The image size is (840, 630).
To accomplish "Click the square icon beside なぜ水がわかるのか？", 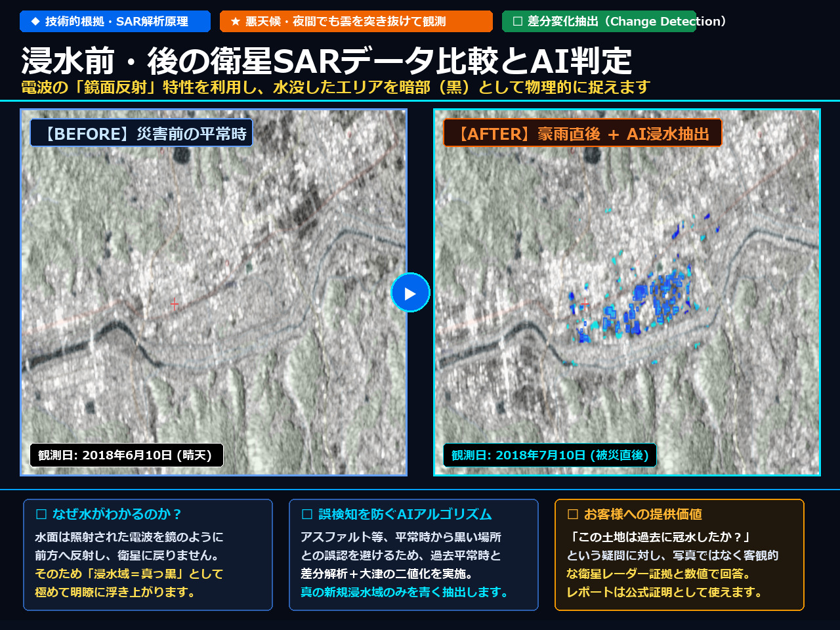I will point(41,514).
